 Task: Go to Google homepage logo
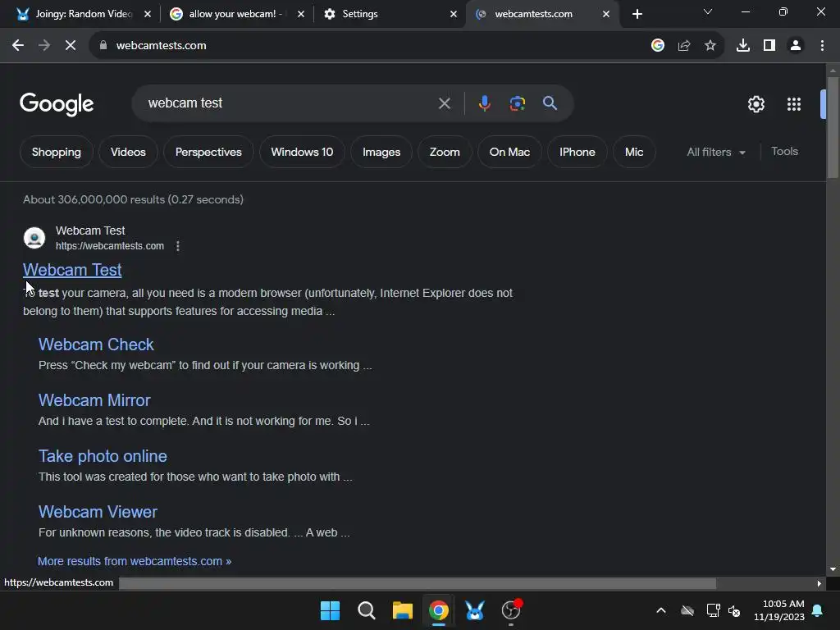tap(57, 104)
